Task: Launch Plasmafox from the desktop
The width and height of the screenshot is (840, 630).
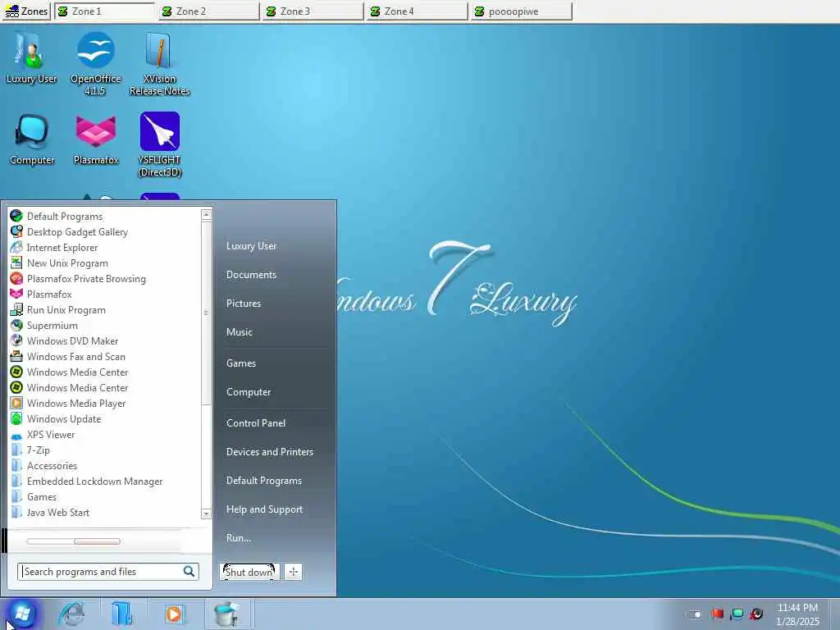Action: [95, 139]
